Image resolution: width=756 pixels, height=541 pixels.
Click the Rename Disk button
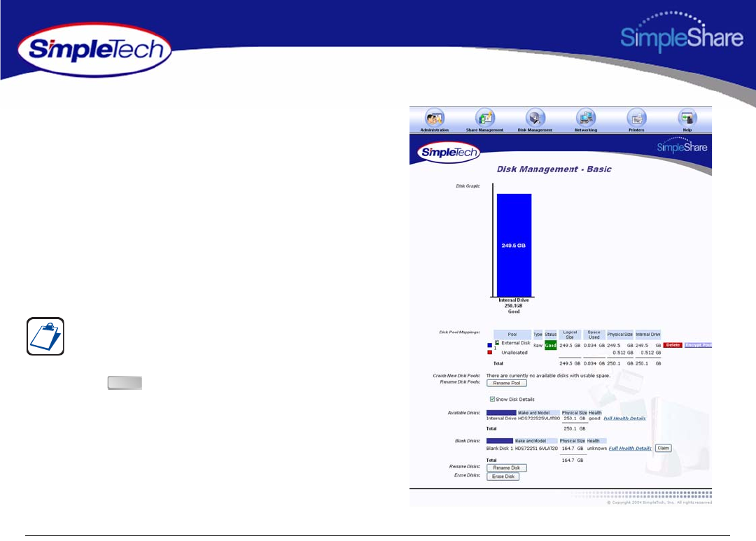click(506, 468)
